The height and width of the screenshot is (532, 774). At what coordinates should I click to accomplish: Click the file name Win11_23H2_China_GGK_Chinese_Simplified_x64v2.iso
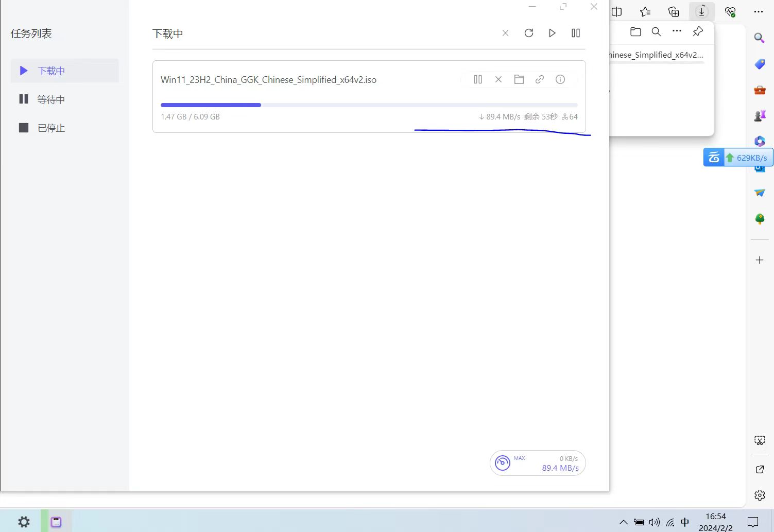(269, 80)
